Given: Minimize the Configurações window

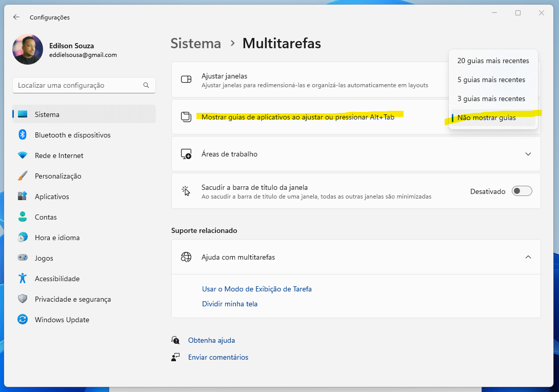Looking at the screenshot, I should [494, 13].
